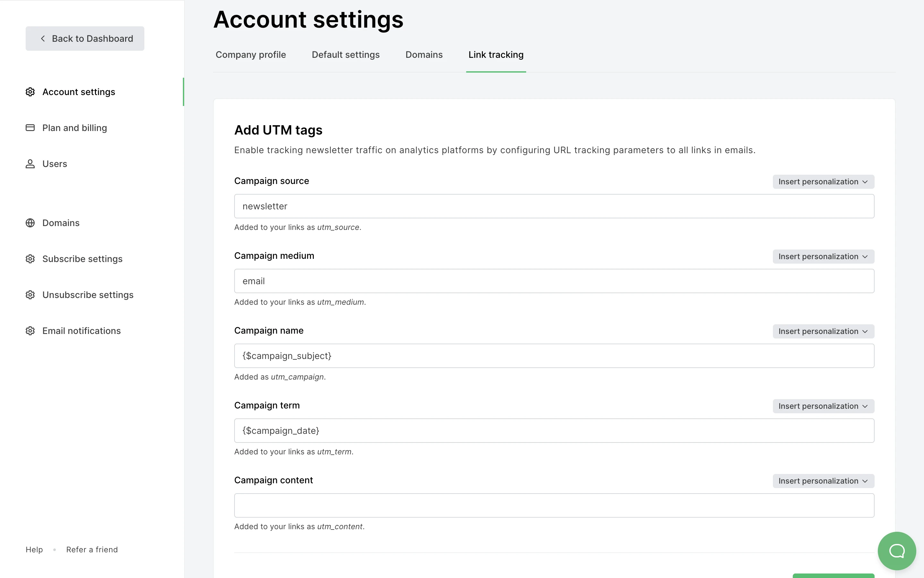This screenshot has height=578, width=924.
Task: Click the Unsubscribe settings gear icon
Action: click(30, 295)
